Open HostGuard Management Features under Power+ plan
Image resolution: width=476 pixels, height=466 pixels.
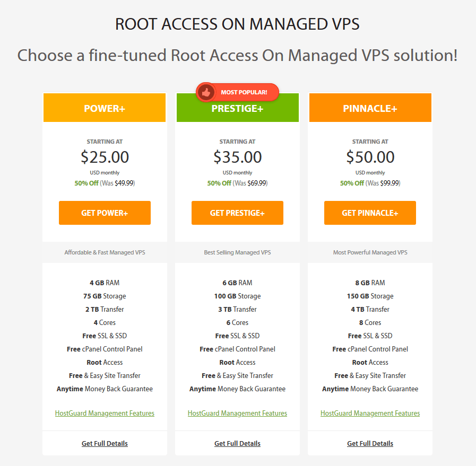(105, 413)
